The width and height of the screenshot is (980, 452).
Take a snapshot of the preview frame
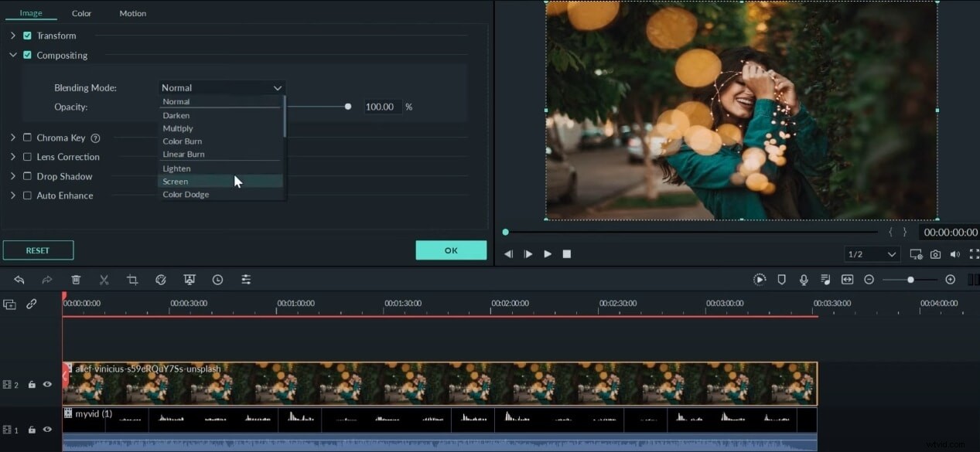click(935, 253)
